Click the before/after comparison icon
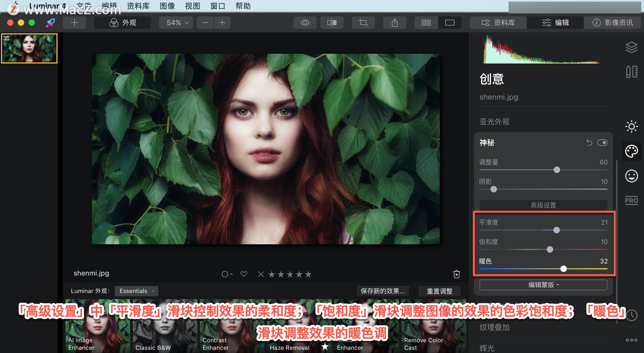 [x=332, y=23]
